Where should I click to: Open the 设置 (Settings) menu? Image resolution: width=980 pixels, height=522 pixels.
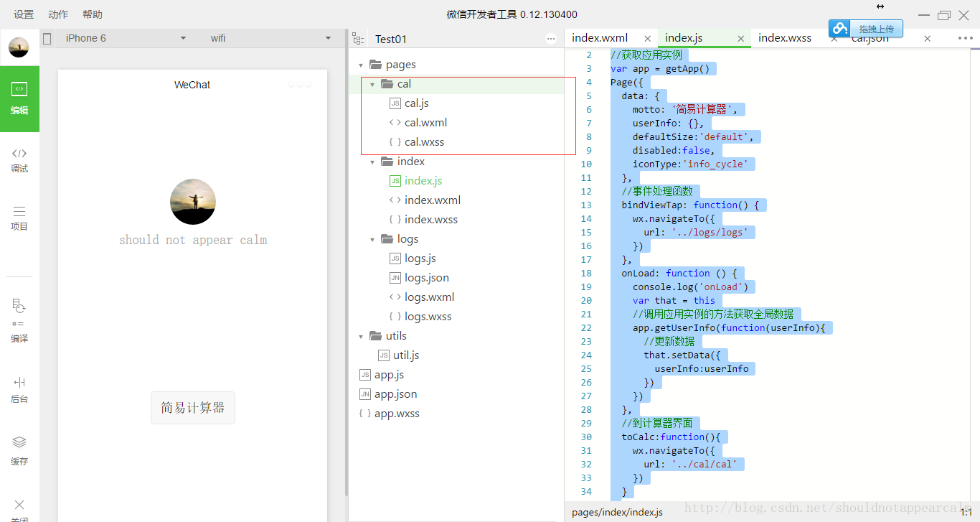(x=24, y=14)
